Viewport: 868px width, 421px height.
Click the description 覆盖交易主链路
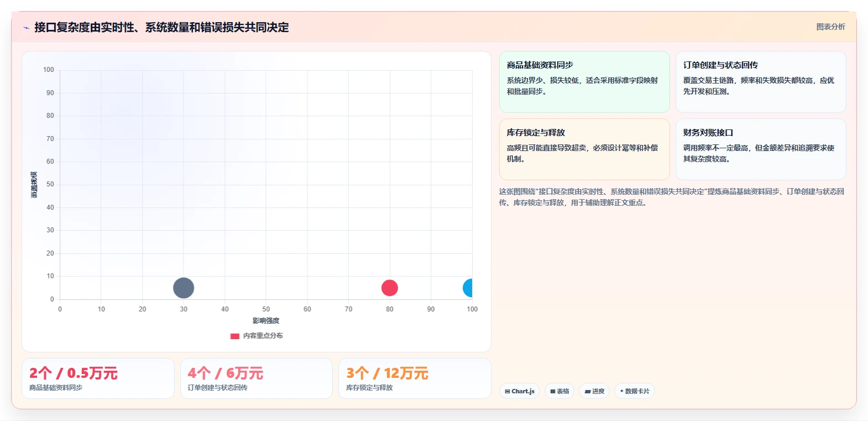point(759,86)
